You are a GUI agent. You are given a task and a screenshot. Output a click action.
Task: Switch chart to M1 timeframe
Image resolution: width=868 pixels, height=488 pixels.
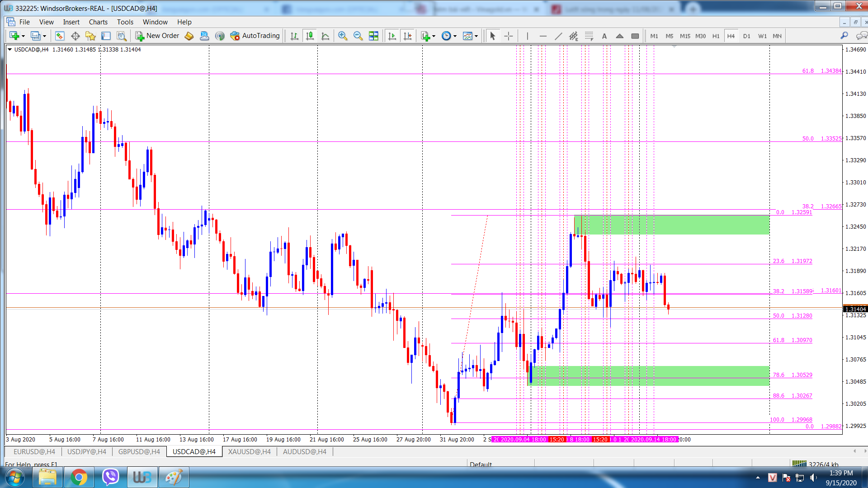[654, 36]
